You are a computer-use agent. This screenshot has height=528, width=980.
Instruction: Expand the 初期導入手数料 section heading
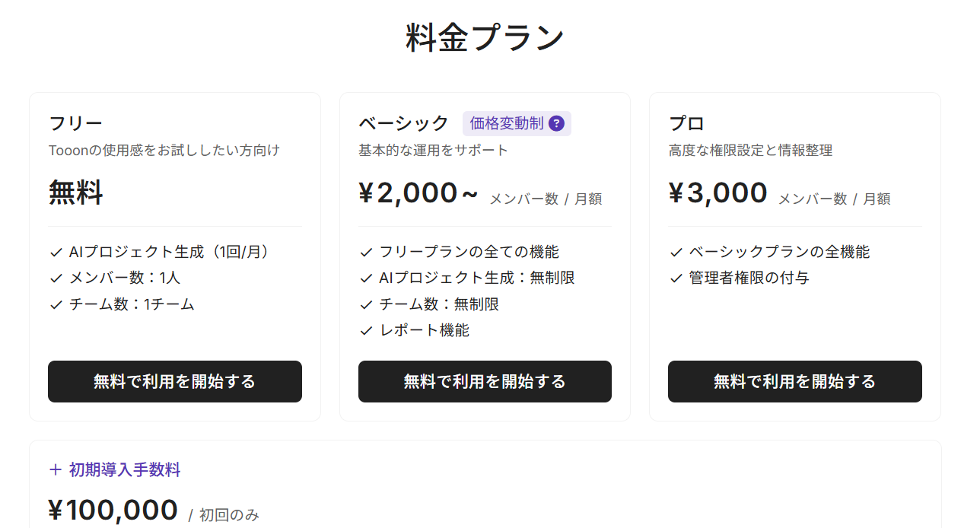(125, 470)
